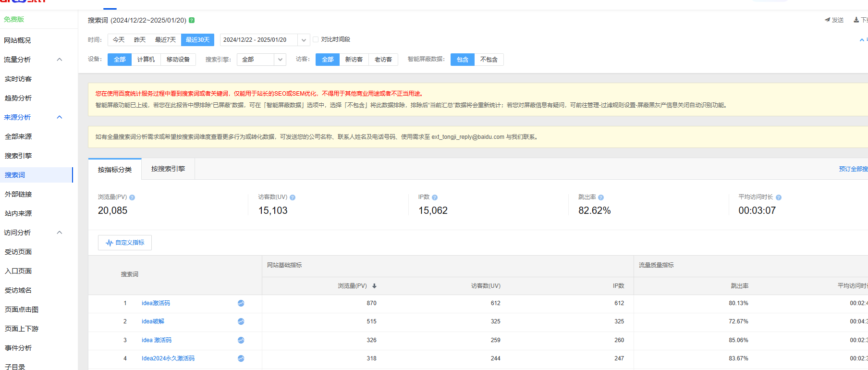This screenshot has height=370, width=868.
Task: Select 包含 for 智能屏蔽数据
Action: coord(463,60)
